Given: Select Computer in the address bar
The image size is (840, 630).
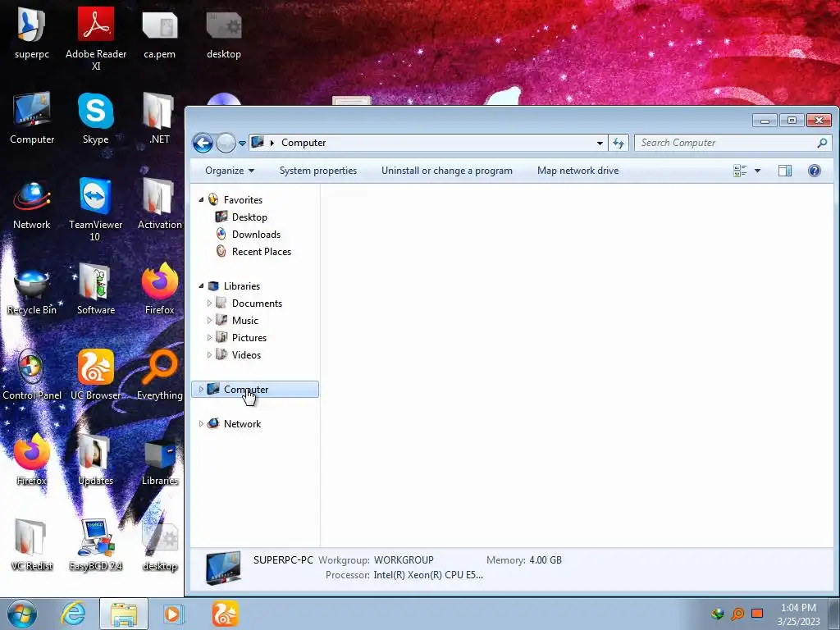Looking at the screenshot, I should click(x=304, y=143).
